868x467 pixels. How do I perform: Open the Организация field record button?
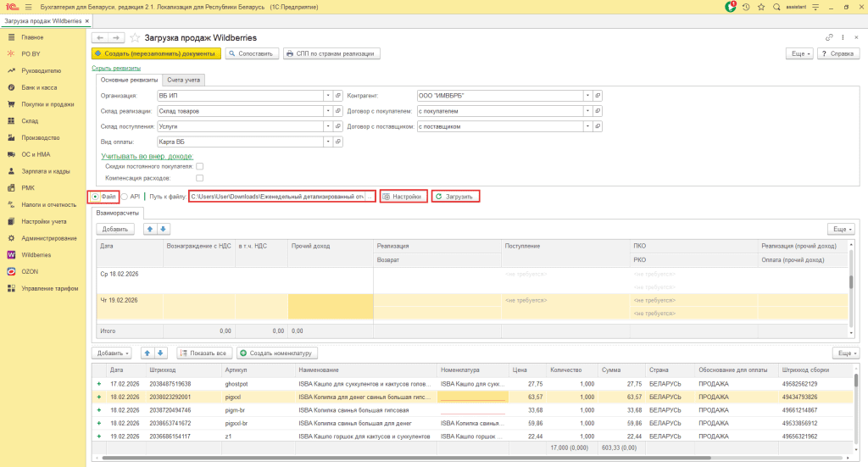tap(337, 96)
